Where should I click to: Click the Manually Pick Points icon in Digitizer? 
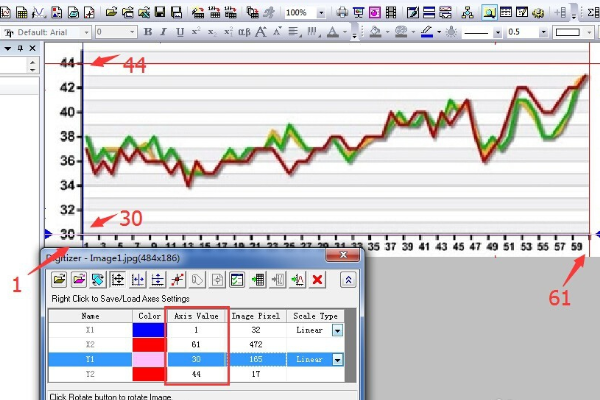pos(178,280)
